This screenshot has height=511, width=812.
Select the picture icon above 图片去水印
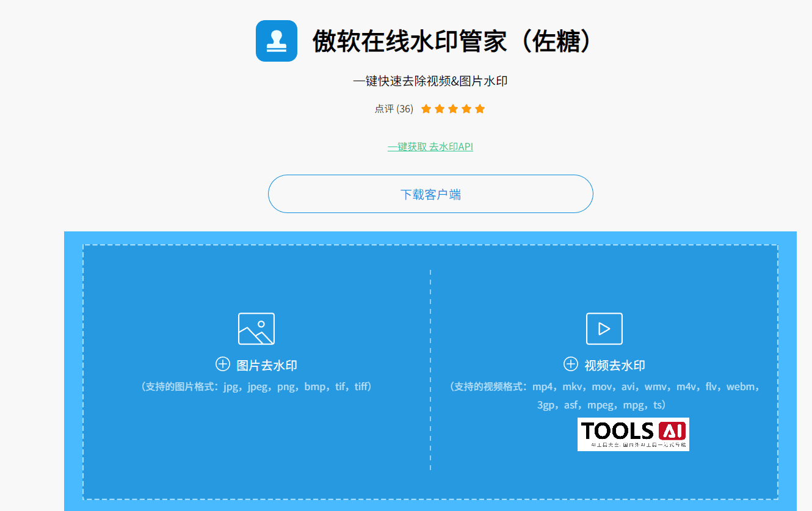pyautogui.click(x=256, y=328)
